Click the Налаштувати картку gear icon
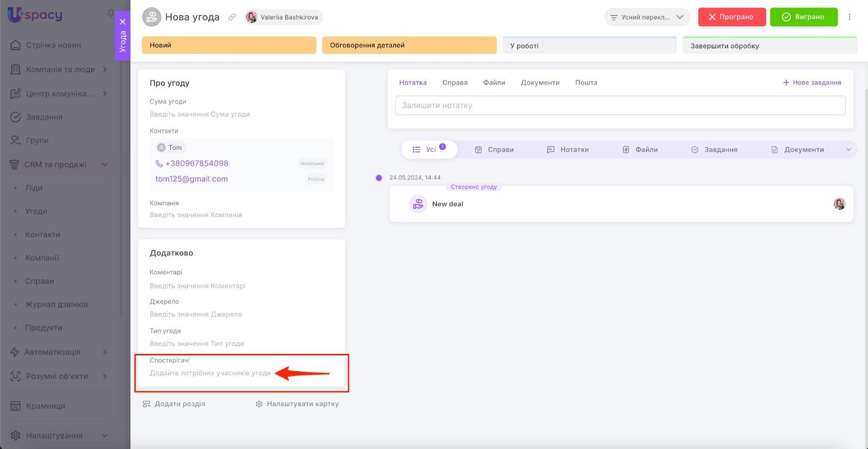This screenshot has width=868, height=449. 259,404
